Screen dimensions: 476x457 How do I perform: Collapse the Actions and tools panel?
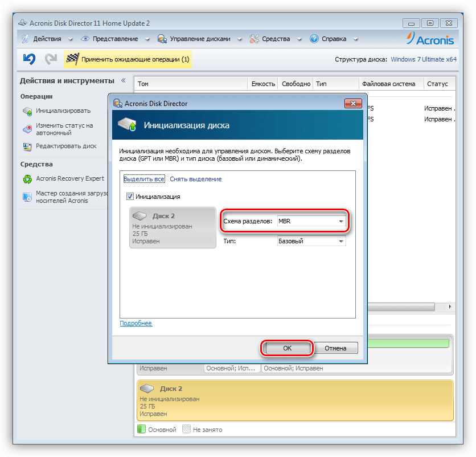pos(123,80)
